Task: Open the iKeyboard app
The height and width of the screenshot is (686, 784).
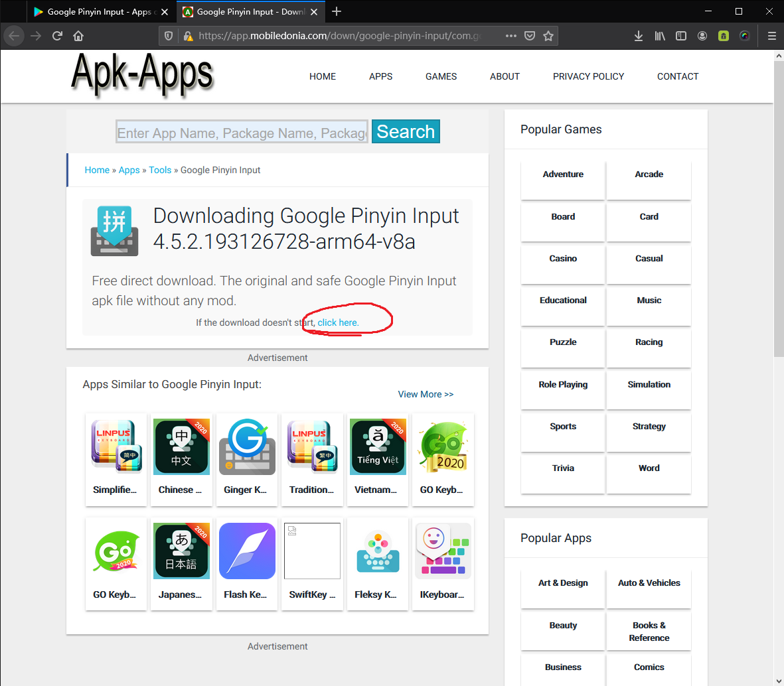Action: 443,563
